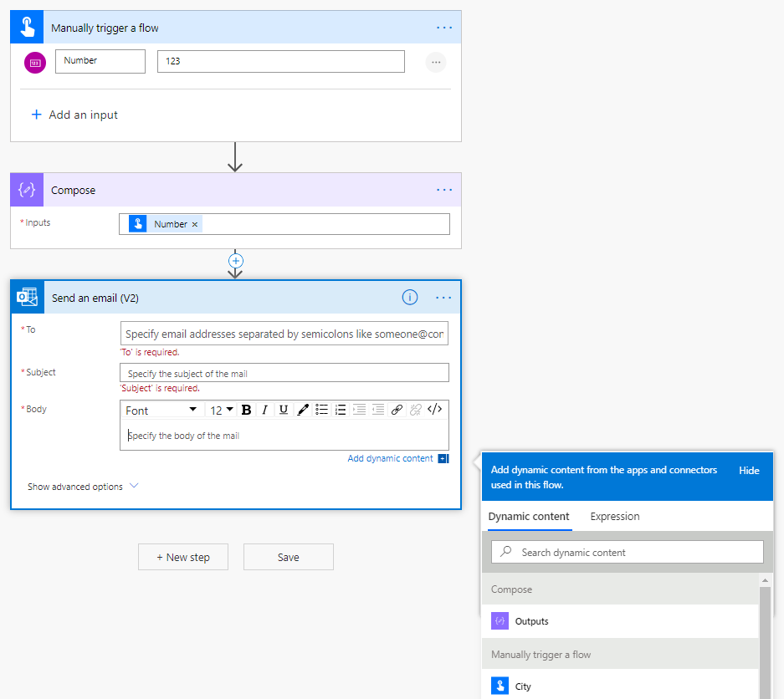Remove the Number token from Compose inputs
This screenshot has width=784, height=699.
tap(194, 223)
